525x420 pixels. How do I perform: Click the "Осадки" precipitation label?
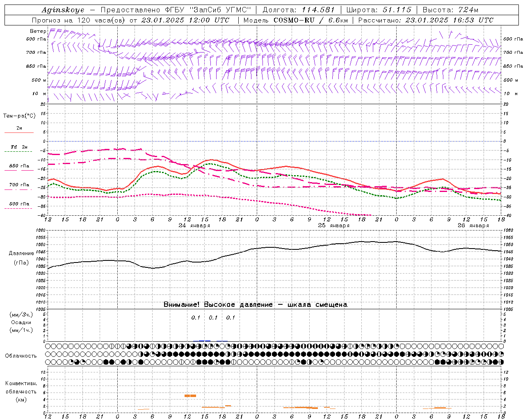point(21,322)
